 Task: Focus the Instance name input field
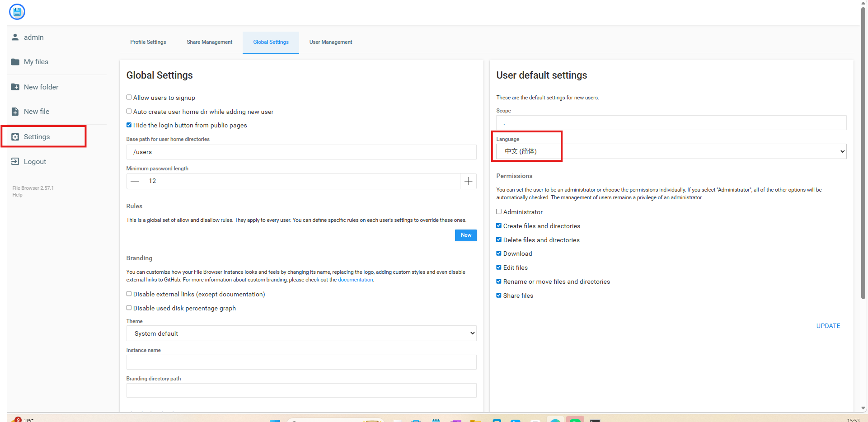click(x=301, y=362)
